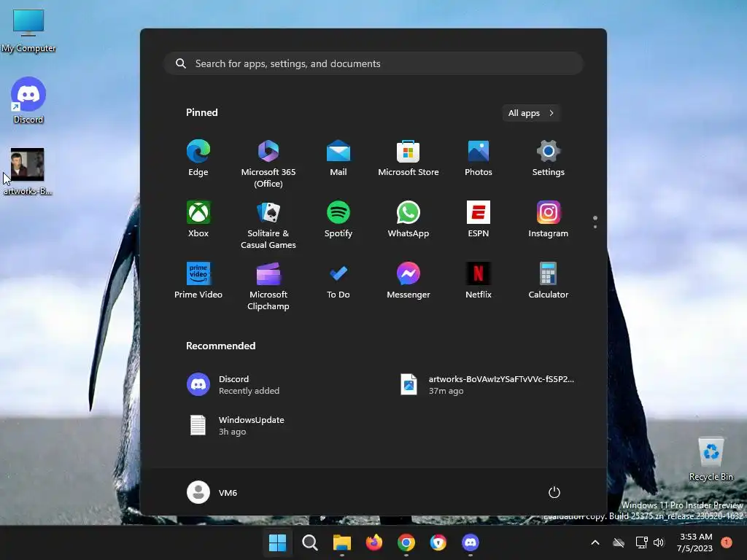Select the My Computer desktop icon
The height and width of the screenshot is (560, 747).
(x=28, y=31)
